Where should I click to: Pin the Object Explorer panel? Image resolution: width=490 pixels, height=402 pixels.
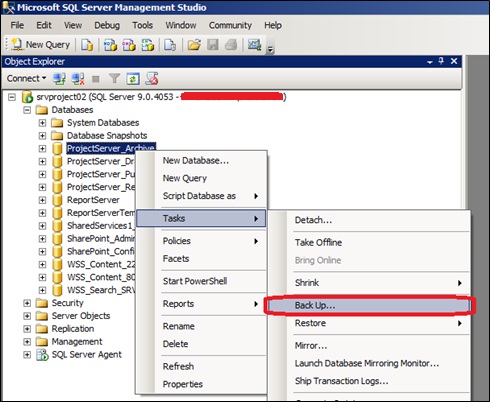click(441, 61)
